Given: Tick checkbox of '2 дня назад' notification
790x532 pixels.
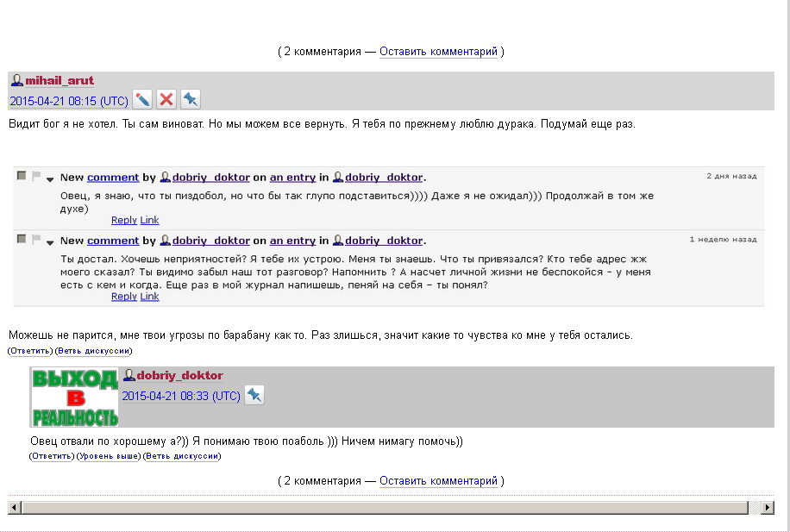Looking at the screenshot, I should tap(22, 175).
